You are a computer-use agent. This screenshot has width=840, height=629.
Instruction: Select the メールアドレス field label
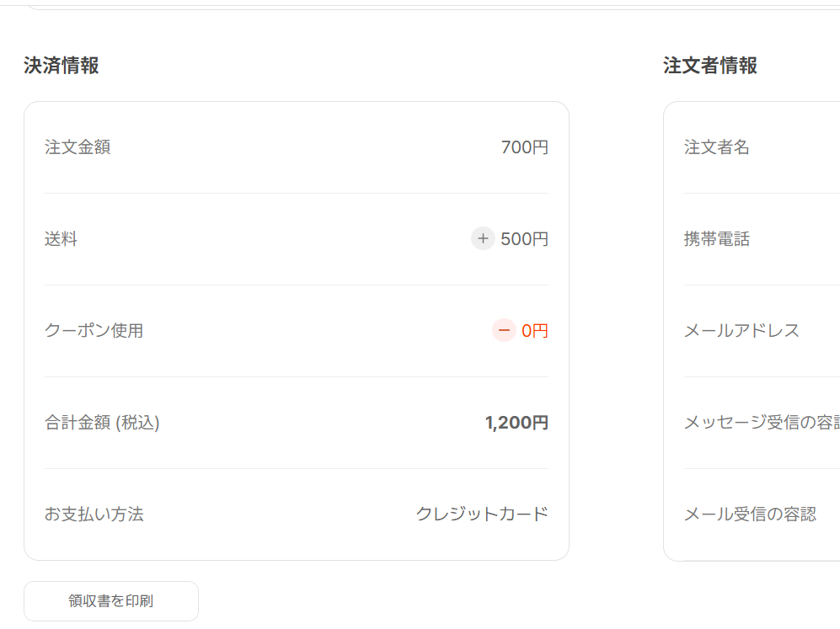[x=741, y=331]
